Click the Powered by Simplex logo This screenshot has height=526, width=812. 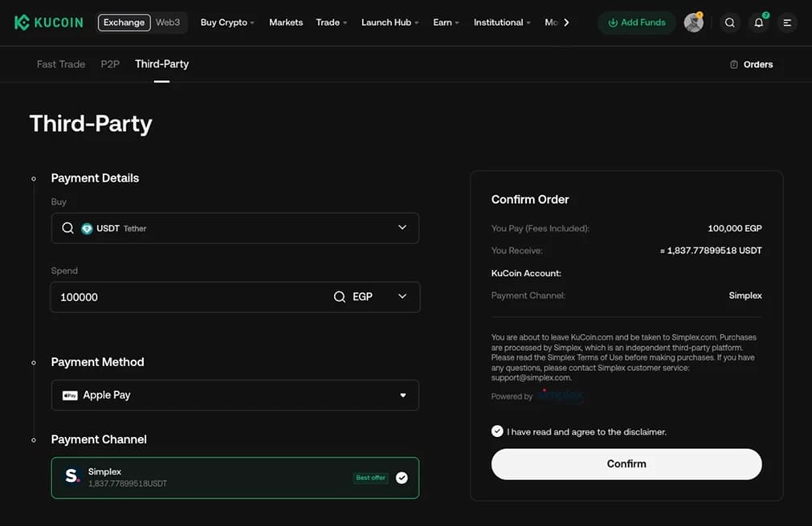(x=560, y=396)
